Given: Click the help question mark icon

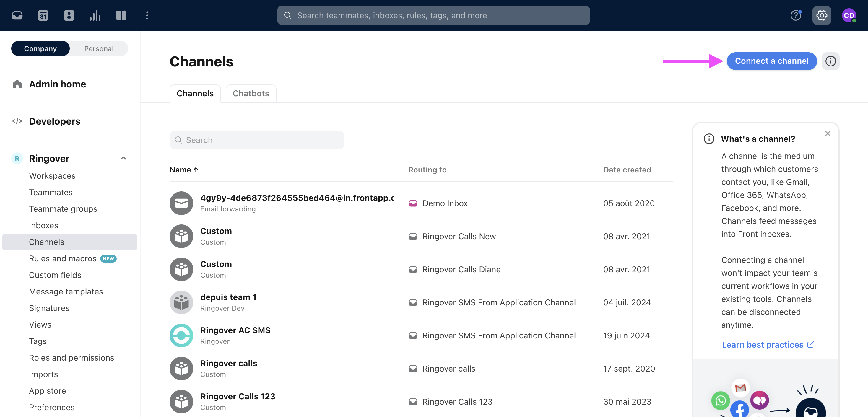Looking at the screenshot, I should point(796,15).
